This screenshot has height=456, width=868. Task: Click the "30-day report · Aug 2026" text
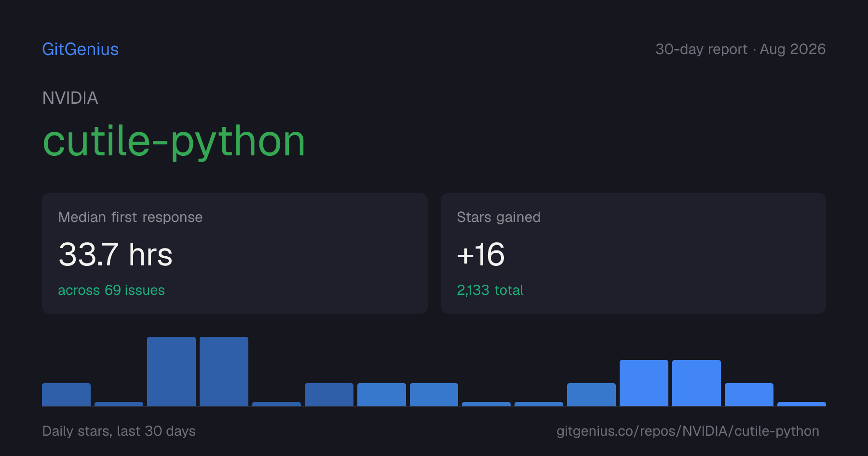tap(741, 49)
